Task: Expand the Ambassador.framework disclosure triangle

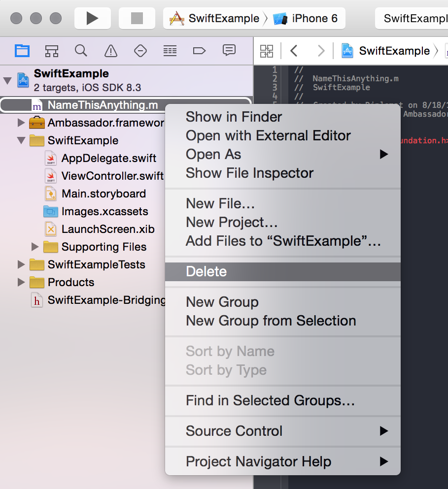Action: pyautogui.click(x=21, y=123)
